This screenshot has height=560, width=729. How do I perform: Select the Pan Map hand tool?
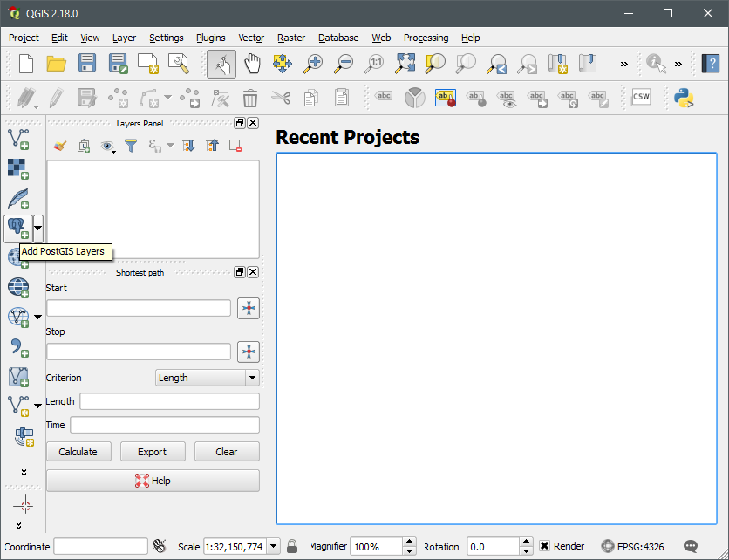click(x=253, y=64)
